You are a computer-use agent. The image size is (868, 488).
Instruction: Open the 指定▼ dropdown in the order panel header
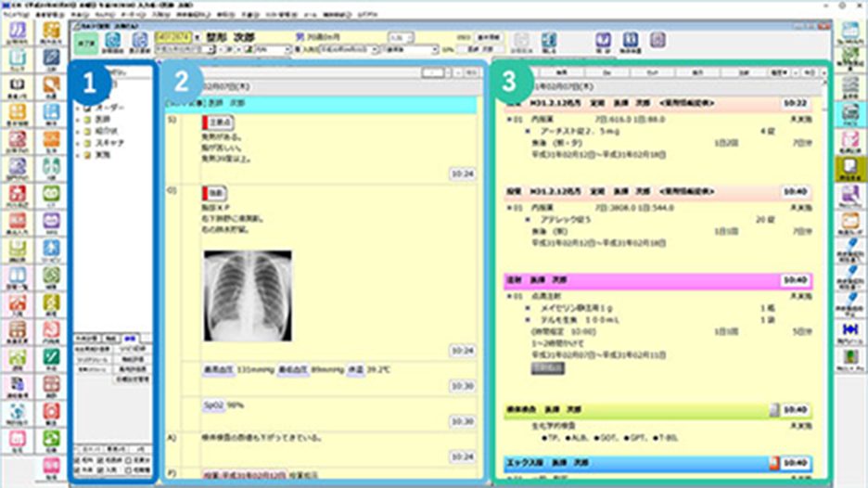(779, 72)
